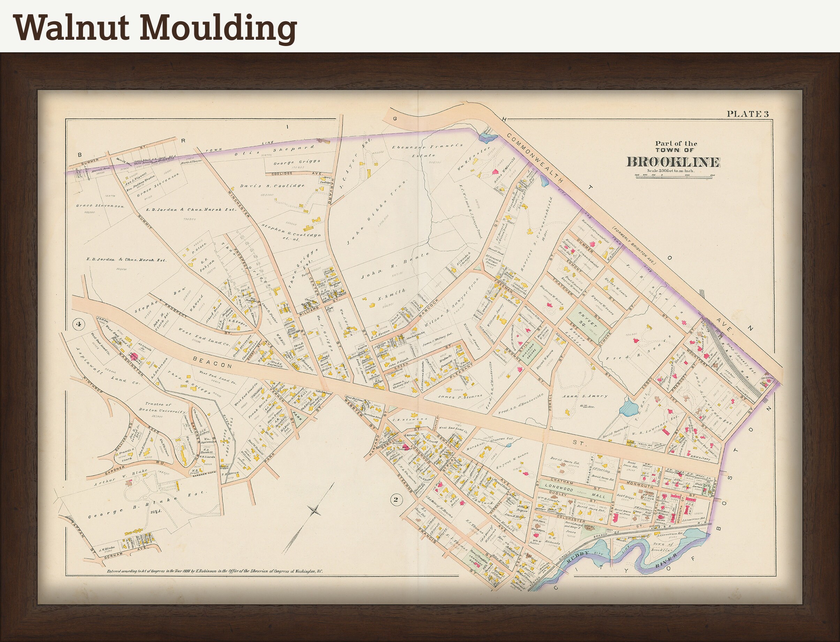Image resolution: width=840 pixels, height=642 pixels.
Task: Click the "BEACON" street label
Action: tap(212, 362)
